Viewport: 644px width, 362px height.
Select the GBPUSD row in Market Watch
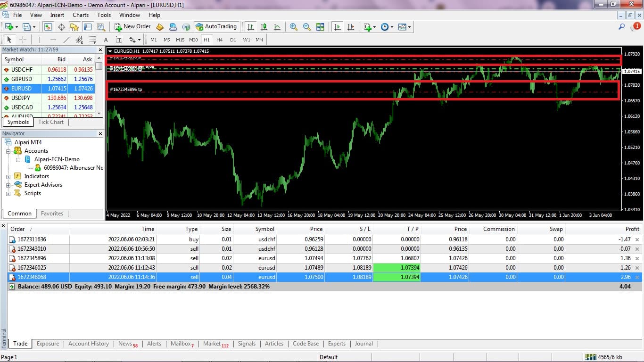pos(49,79)
